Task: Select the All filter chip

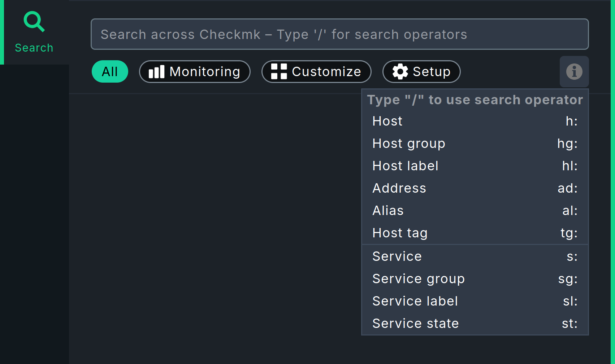Action: click(x=110, y=71)
